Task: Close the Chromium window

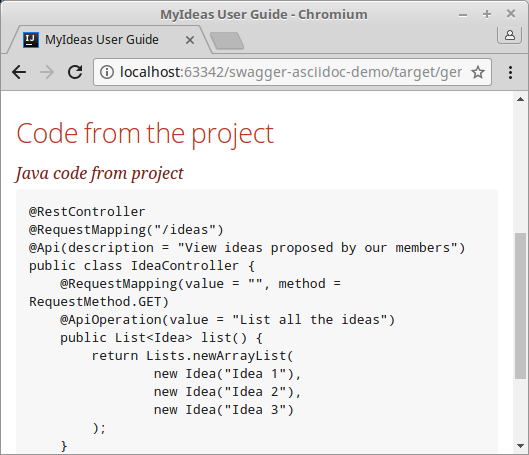Action: click(x=511, y=14)
